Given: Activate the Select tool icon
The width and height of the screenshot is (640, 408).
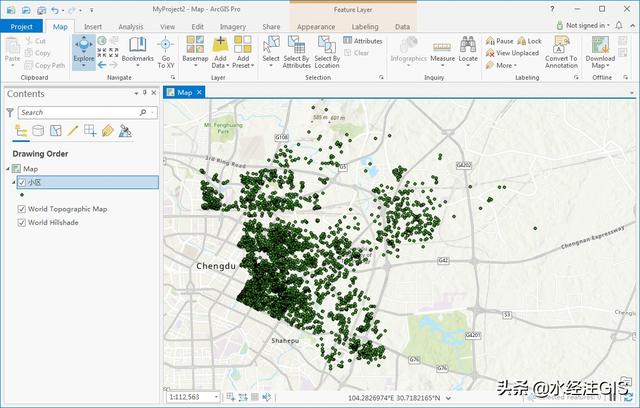Looking at the screenshot, I should (x=271, y=44).
